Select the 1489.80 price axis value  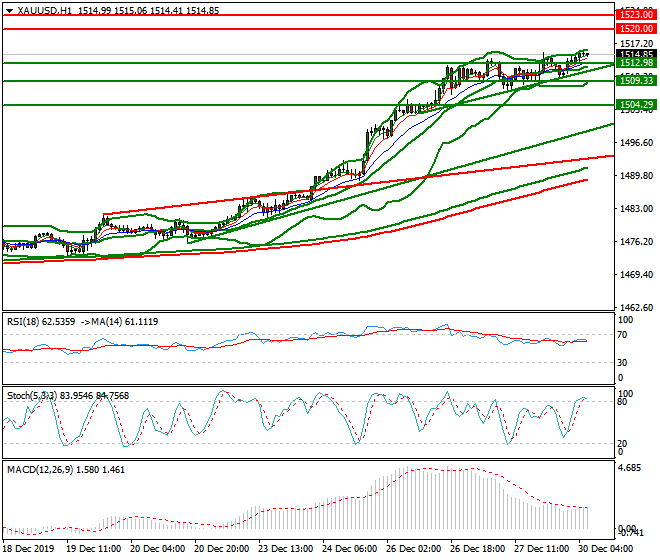[636, 176]
